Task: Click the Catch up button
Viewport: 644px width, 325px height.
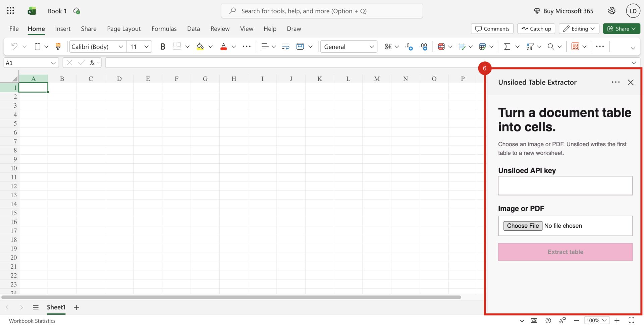Action: pyautogui.click(x=536, y=29)
